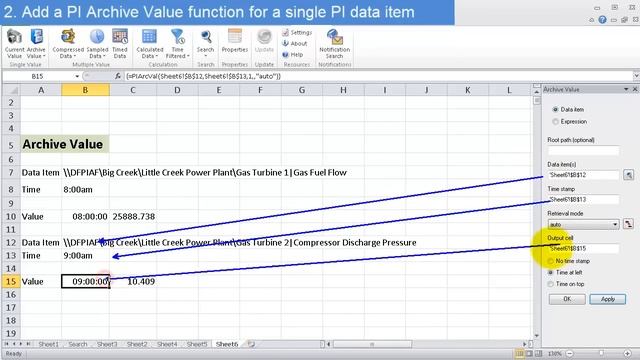This screenshot has width=640, height=360.
Task: Click the horizontal scrollbar thumb
Action: [373, 344]
